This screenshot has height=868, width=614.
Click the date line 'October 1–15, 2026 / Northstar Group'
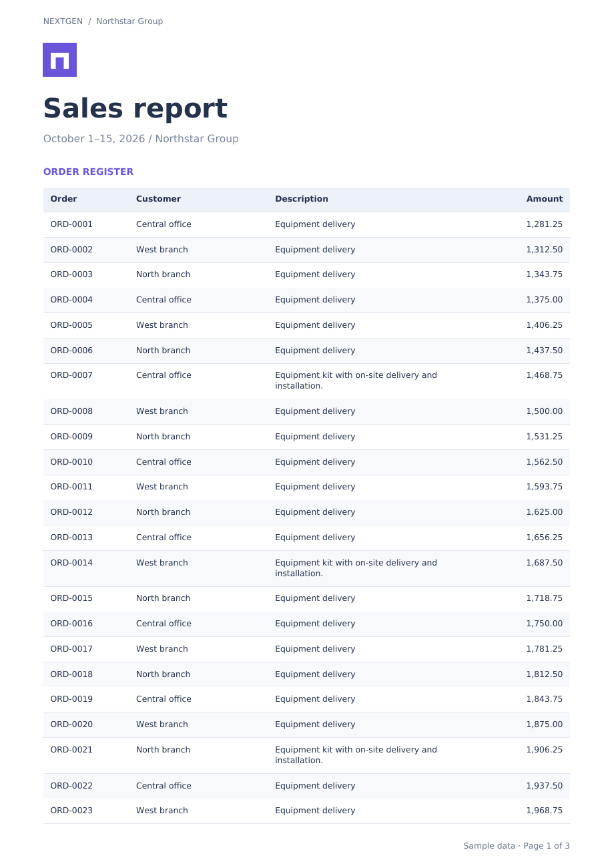[x=141, y=139]
